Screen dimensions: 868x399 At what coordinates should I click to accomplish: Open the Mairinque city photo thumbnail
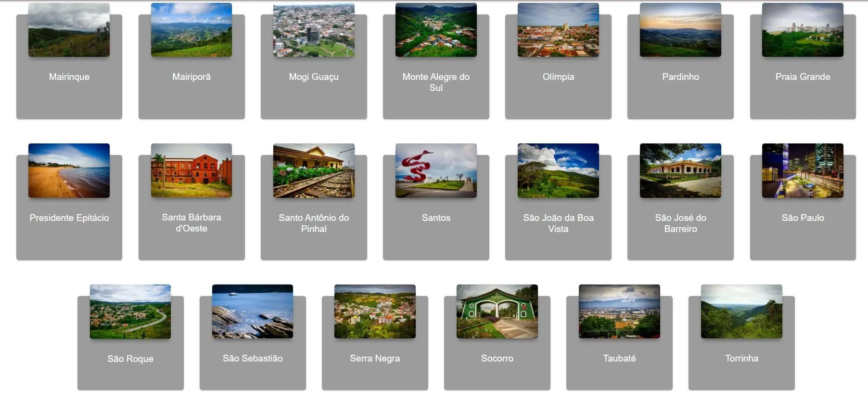pyautogui.click(x=69, y=30)
